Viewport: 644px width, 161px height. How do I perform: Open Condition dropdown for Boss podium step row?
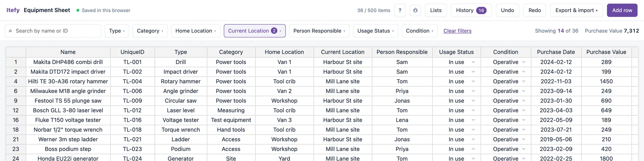tap(524, 149)
